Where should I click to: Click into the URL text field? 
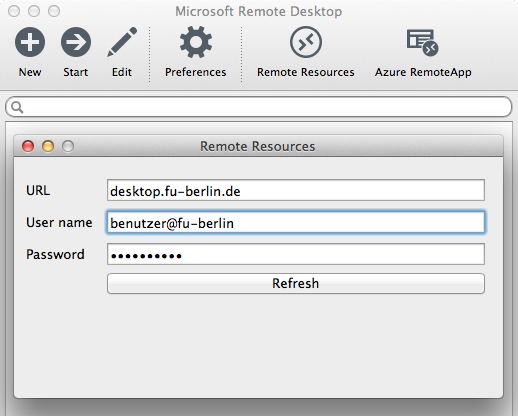tap(296, 190)
